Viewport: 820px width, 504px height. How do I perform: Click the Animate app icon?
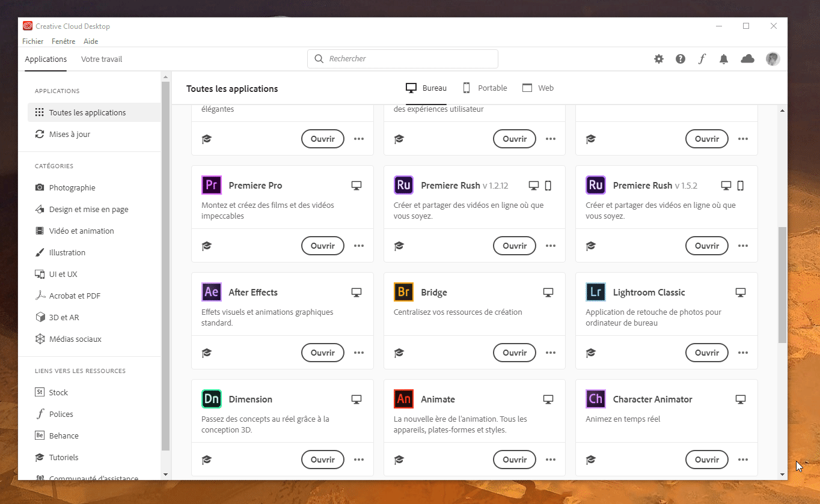403,399
